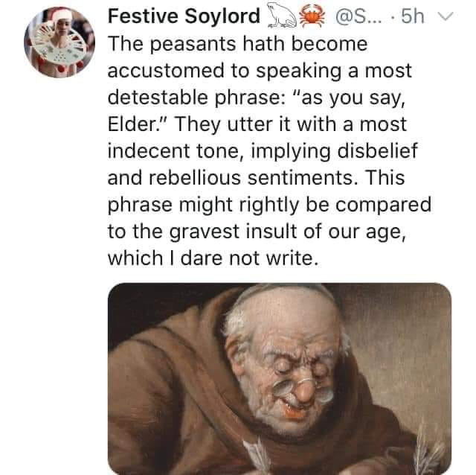Click the truncated @S... handle

click(349, 16)
